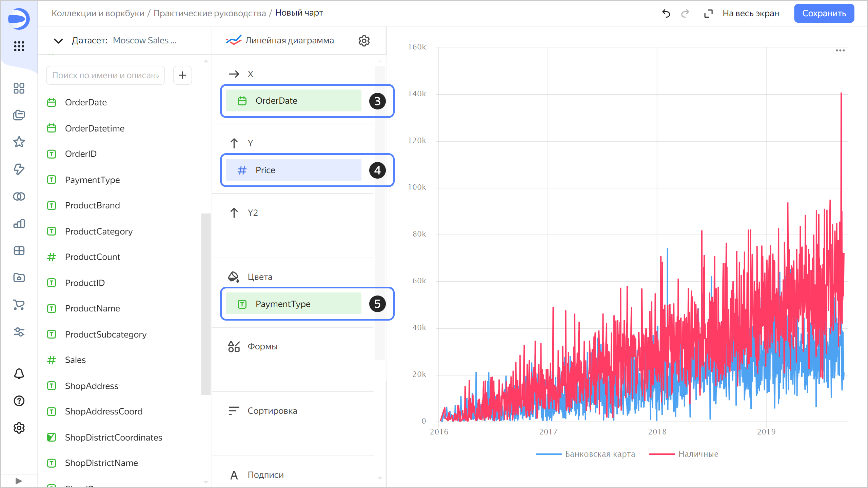Viewport: 868px width, 488px height.
Task: Click the chart three-dots menu
Action: coord(840,50)
